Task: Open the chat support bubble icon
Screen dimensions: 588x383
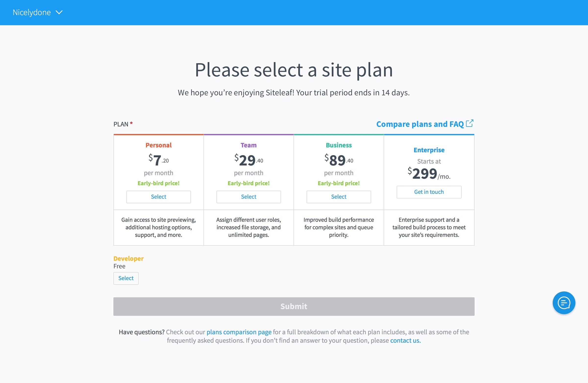Action: [564, 303]
